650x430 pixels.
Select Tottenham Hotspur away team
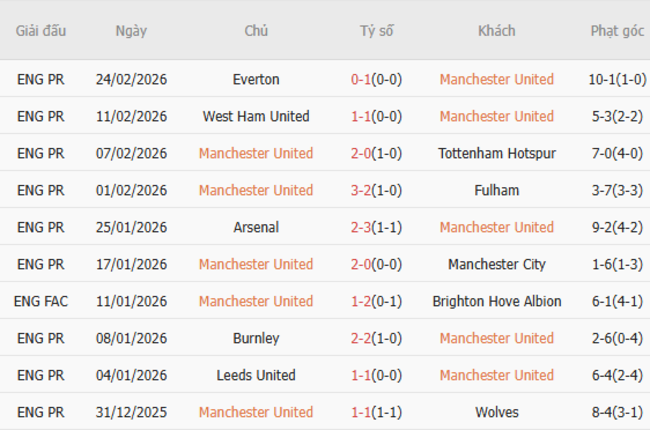pos(496,153)
